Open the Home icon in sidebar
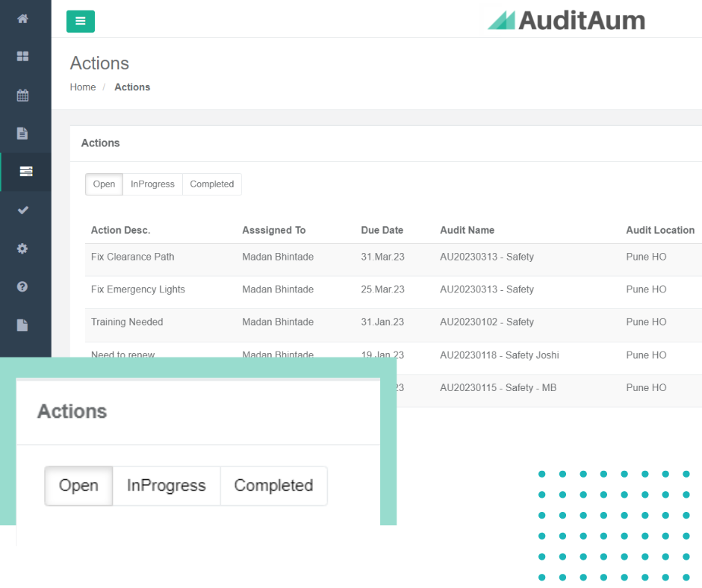 point(23,19)
